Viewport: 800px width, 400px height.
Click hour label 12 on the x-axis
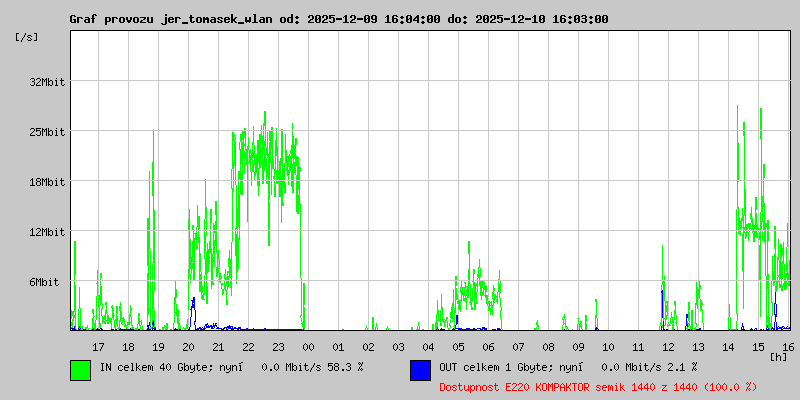(x=668, y=347)
